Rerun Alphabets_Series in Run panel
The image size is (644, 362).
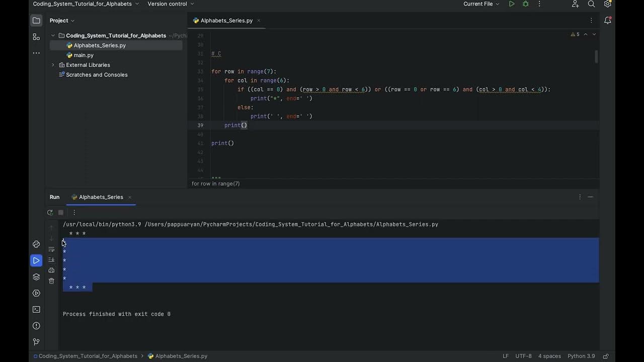point(50,213)
